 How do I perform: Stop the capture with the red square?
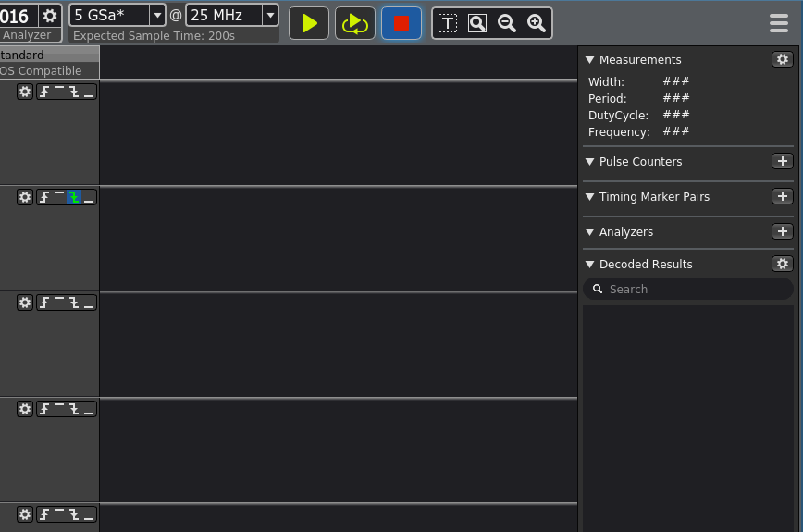click(x=401, y=23)
